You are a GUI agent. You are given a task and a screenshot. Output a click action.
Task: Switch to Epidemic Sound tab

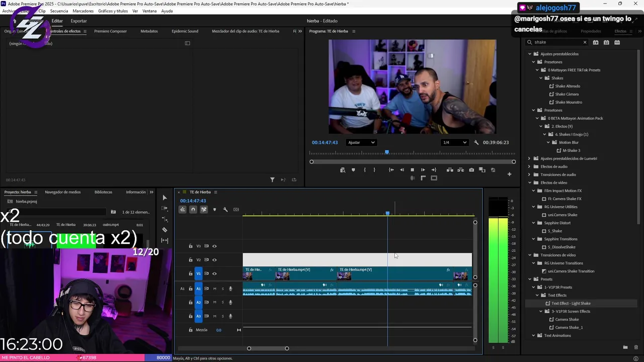(185, 31)
